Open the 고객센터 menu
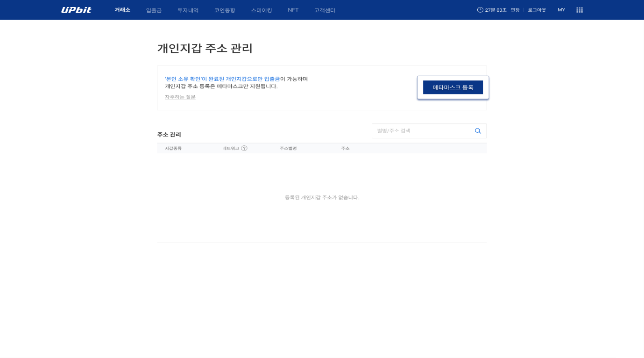The height and width of the screenshot is (358, 644). (x=325, y=10)
